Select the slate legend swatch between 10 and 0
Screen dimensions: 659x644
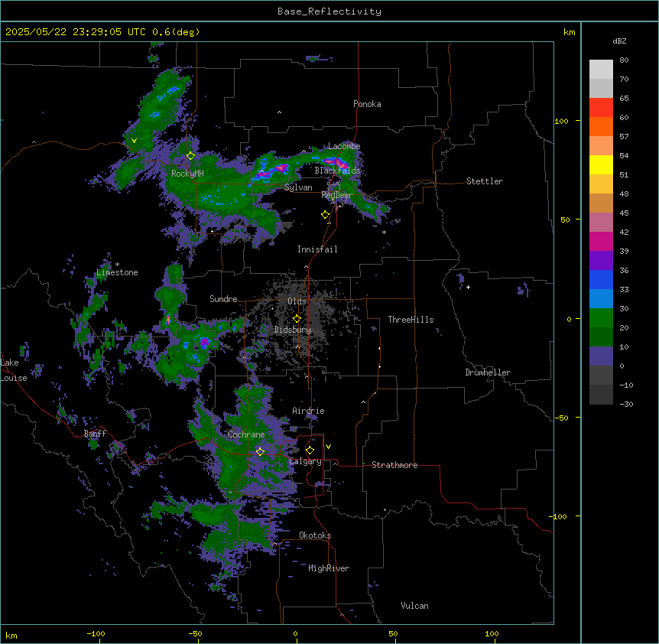(x=601, y=356)
